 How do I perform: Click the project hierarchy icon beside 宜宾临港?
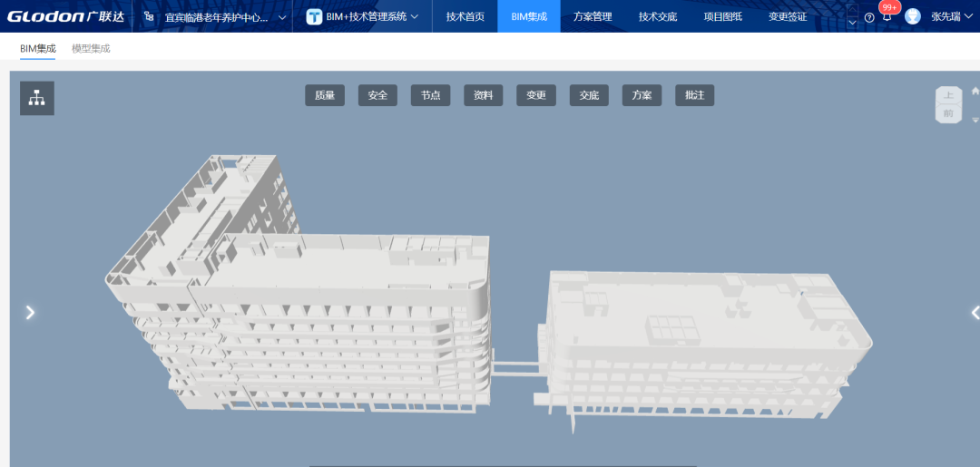point(149,17)
